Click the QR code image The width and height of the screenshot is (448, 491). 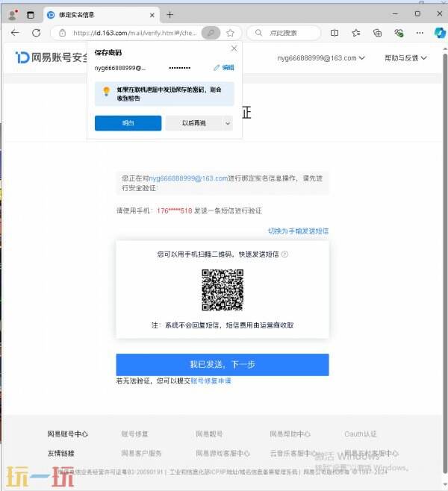click(x=223, y=290)
